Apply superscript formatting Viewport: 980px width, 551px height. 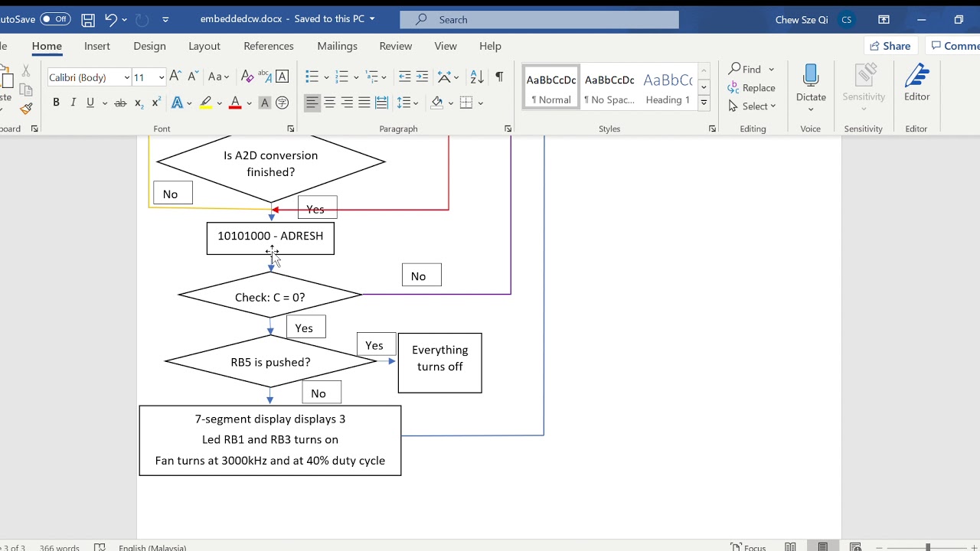pyautogui.click(x=156, y=103)
